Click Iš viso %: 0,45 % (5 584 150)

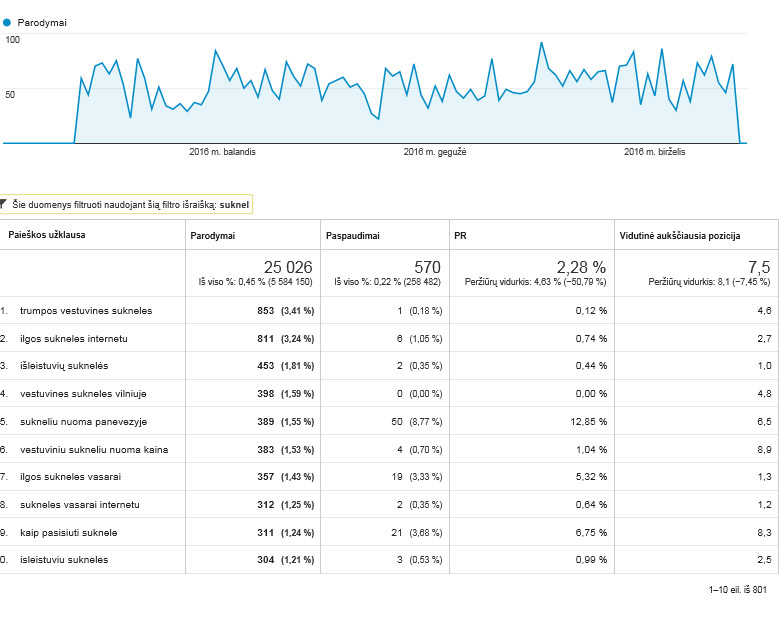tap(255, 282)
